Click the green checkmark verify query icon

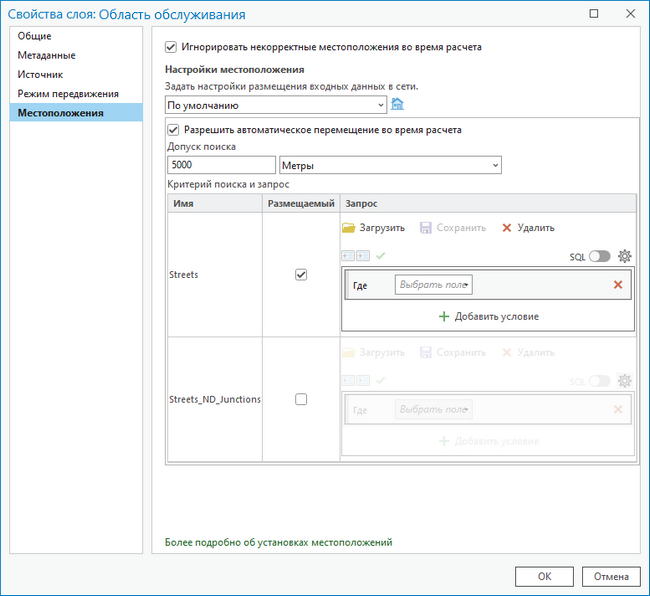(x=381, y=256)
